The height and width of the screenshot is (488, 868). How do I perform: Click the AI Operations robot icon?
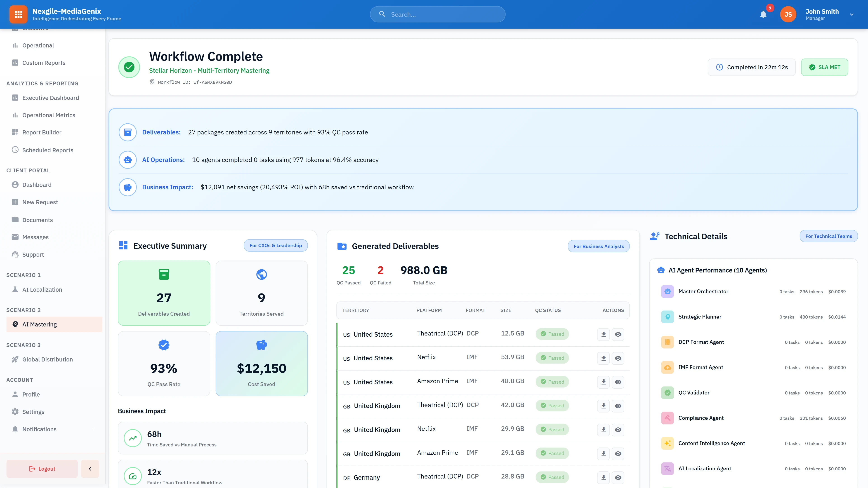pos(127,160)
